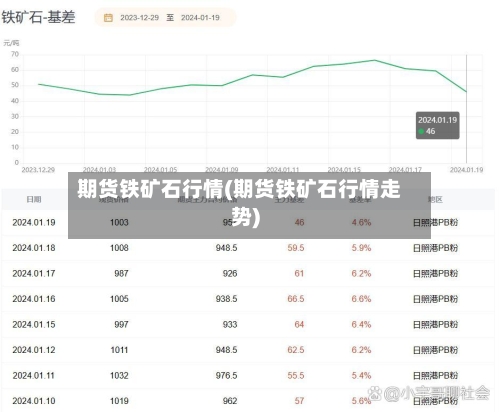Click the chart title 铁矿石-基差

pyautogui.click(x=38, y=17)
